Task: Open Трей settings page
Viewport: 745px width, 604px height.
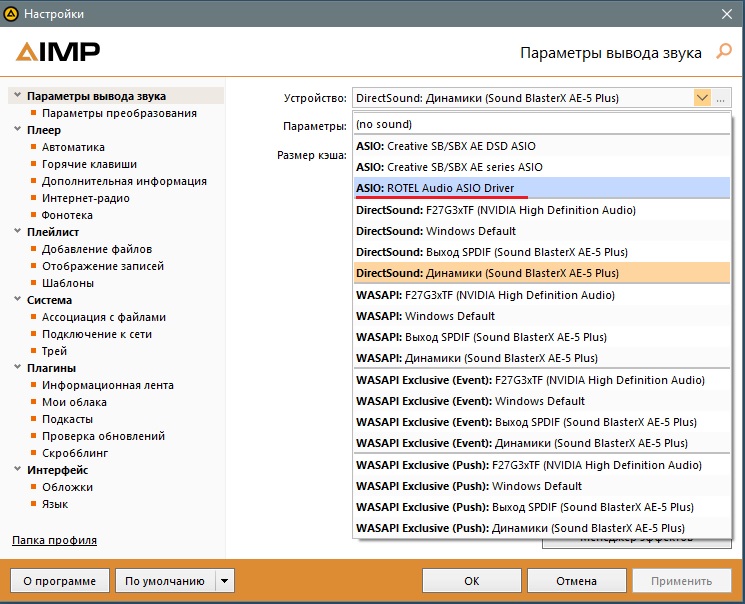Action: pos(54,351)
